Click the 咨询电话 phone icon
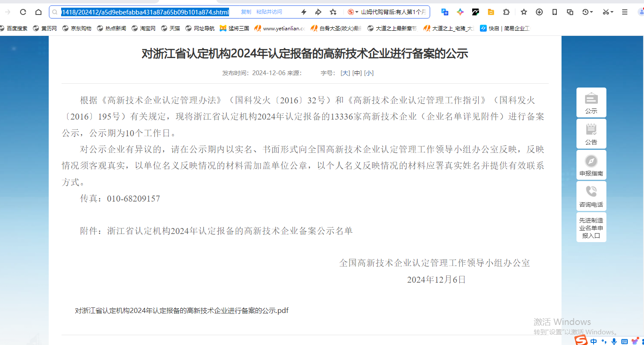644x345 pixels. pos(591,192)
